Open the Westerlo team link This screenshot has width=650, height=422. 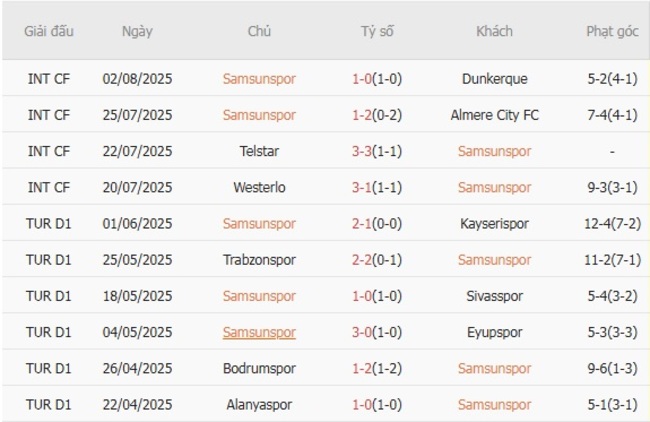click(259, 187)
